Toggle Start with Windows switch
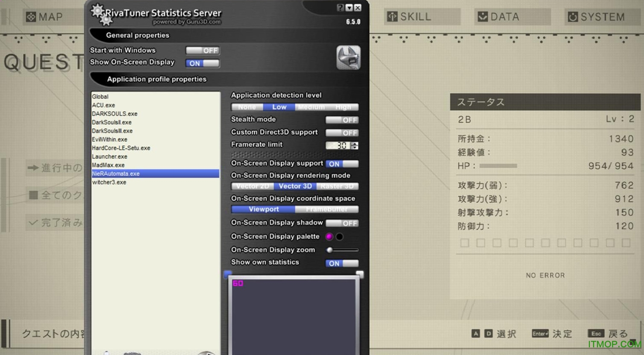The image size is (644, 355). pos(203,50)
